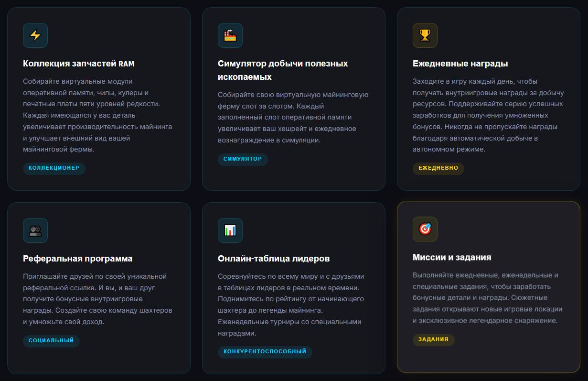
Task: Click the factory icon
Action: click(x=230, y=35)
